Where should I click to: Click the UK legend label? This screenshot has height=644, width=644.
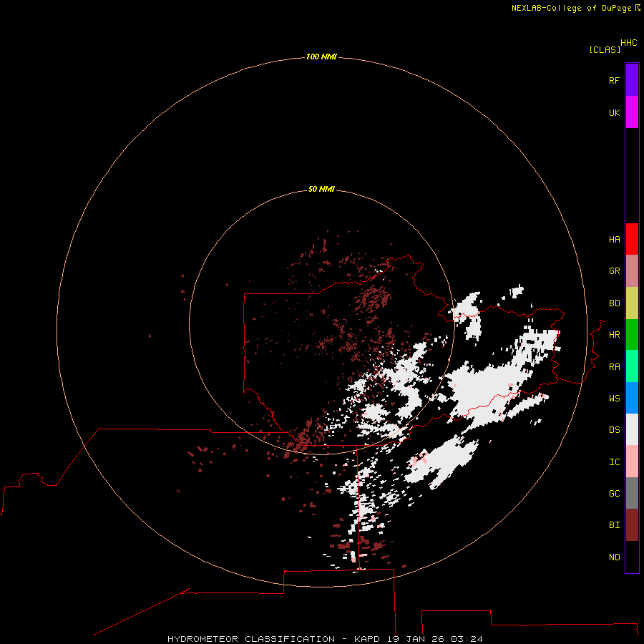[x=615, y=112]
